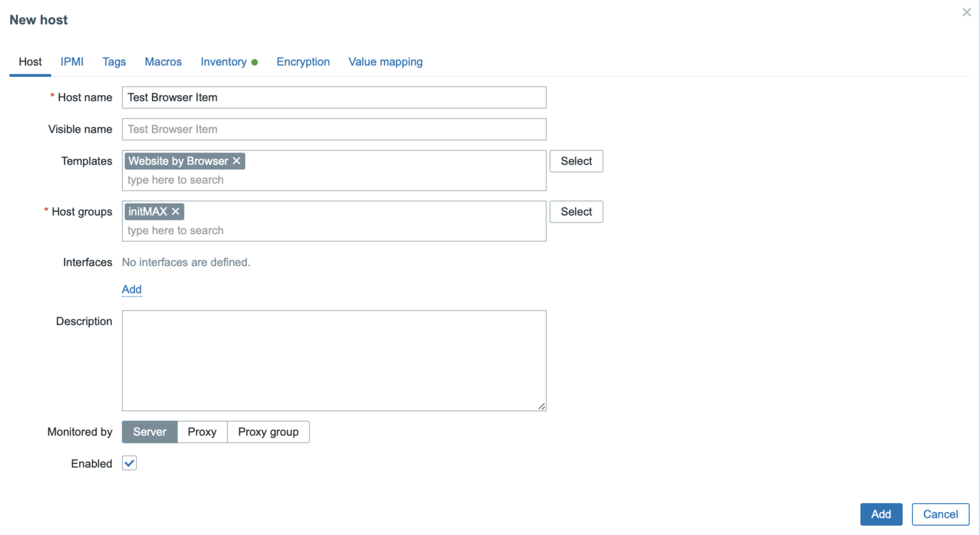Select Server as the monitoring option
This screenshot has height=535, width=980.
click(x=149, y=432)
